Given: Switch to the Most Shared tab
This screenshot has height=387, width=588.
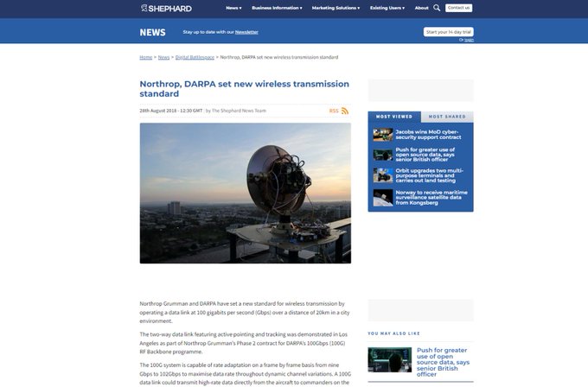Looking at the screenshot, I should 447,117.
